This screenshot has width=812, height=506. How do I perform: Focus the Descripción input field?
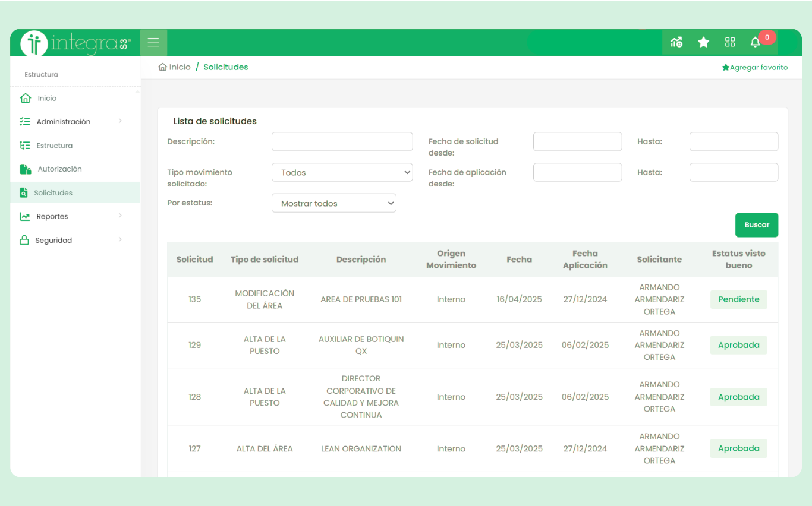[x=342, y=141]
